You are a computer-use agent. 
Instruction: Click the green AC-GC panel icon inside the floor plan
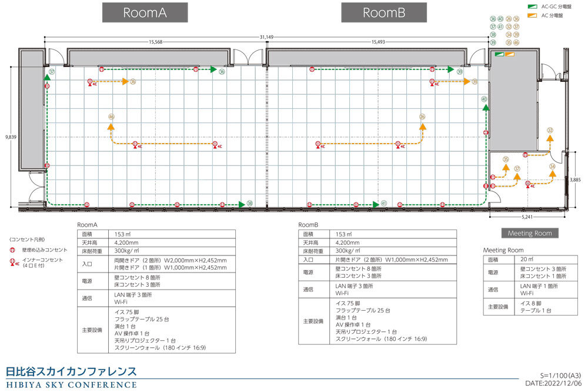pos(499,54)
